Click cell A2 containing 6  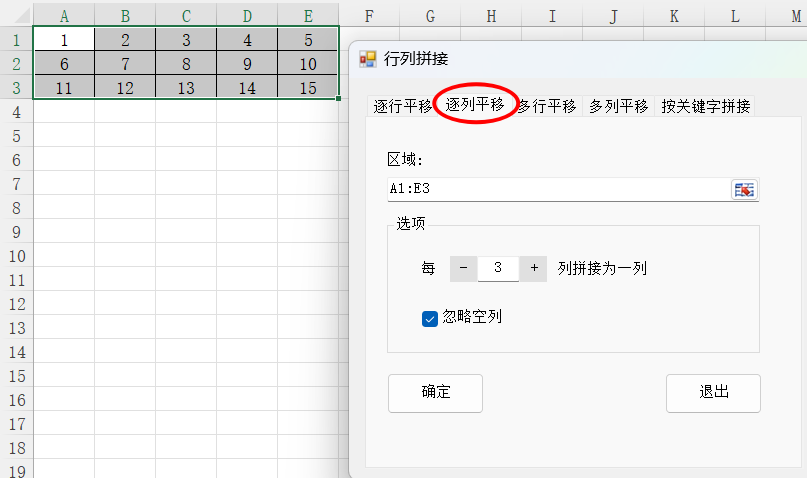(64, 64)
